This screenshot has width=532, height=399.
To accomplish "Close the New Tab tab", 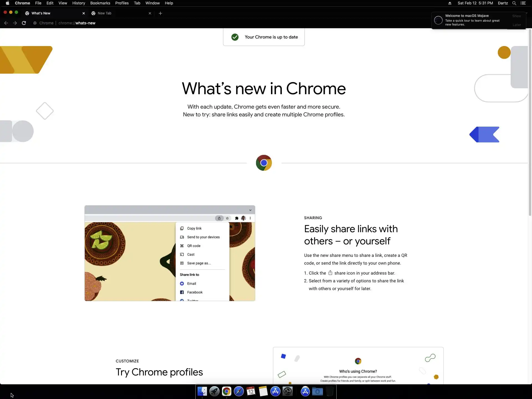I will pos(150,13).
